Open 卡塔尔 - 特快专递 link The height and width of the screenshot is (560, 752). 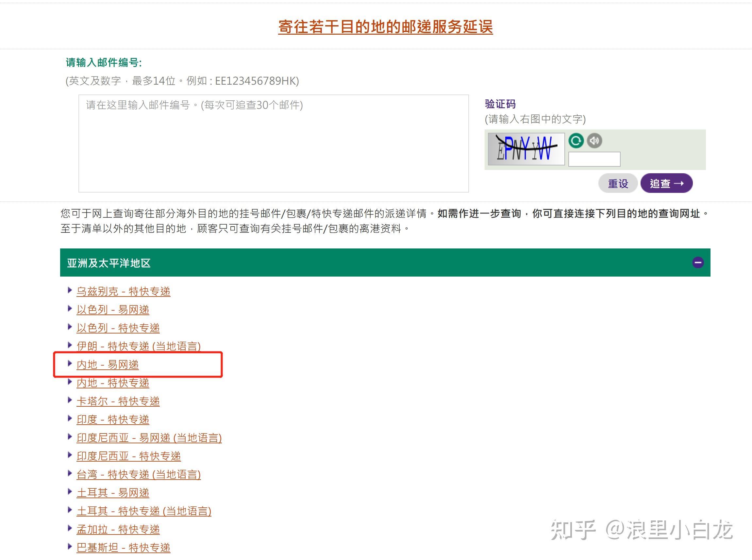click(118, 401)
